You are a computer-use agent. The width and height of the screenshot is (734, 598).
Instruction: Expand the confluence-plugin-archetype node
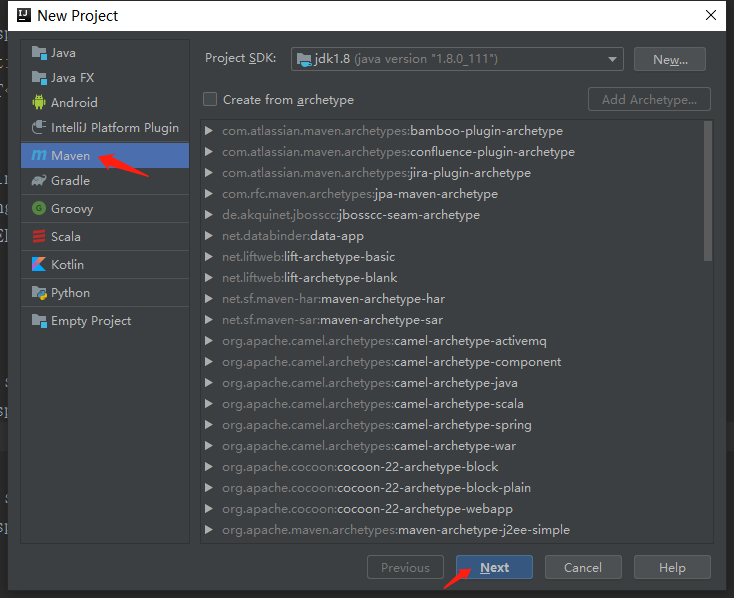point(209,152)
